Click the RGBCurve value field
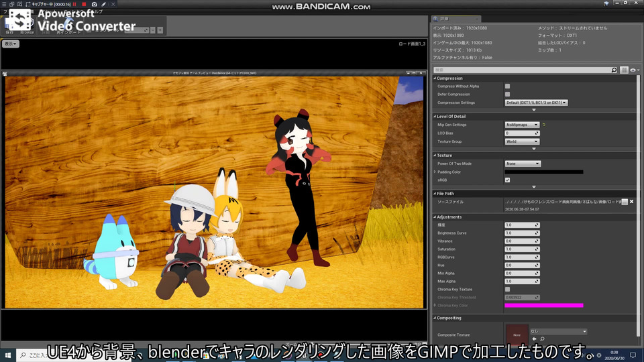 click(x=522, y=257)
